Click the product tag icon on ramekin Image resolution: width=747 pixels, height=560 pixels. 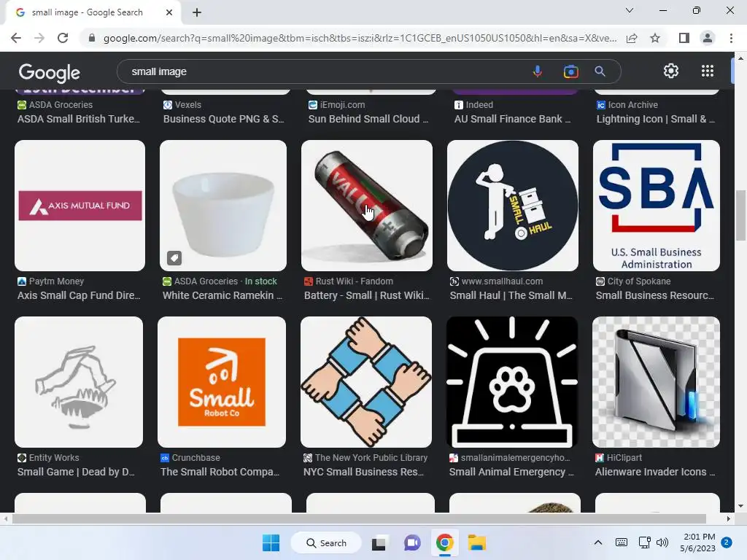[174, 258]
